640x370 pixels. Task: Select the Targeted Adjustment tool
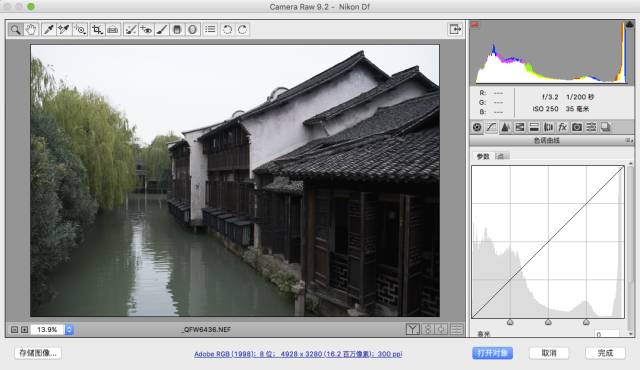point(80,29)
